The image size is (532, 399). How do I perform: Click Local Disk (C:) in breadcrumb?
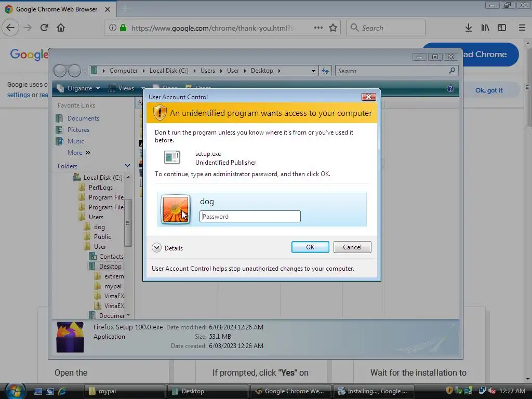point(169,71)
